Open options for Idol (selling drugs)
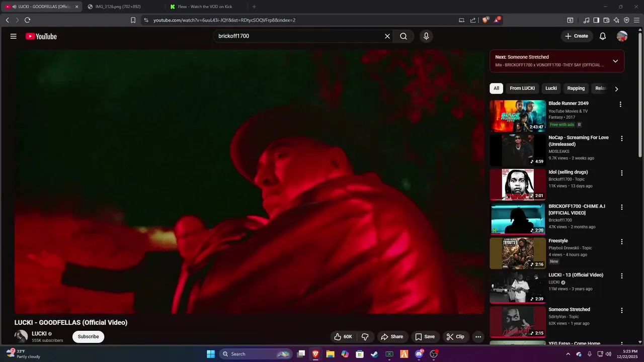The height and width of the screenshot is (362, 644). click(622, 173)
